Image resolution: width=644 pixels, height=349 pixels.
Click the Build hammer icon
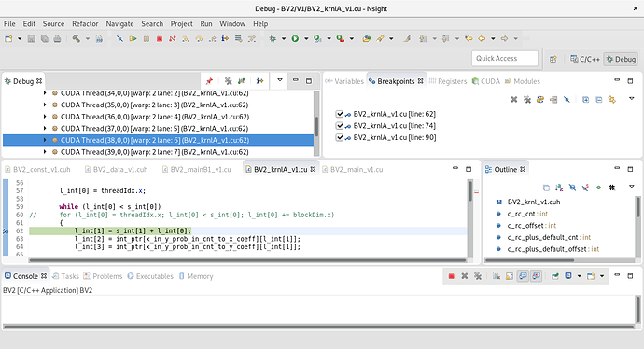pos(76,38)
